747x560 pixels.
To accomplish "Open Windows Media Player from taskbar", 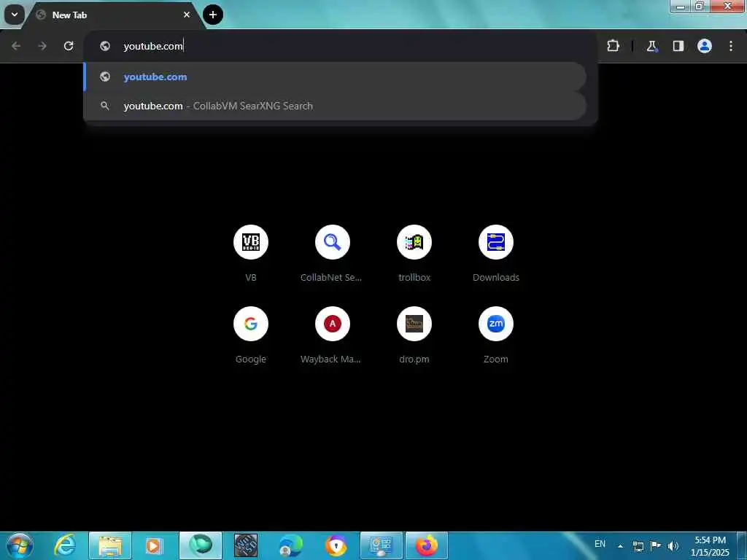I will [x=154, y=545].
